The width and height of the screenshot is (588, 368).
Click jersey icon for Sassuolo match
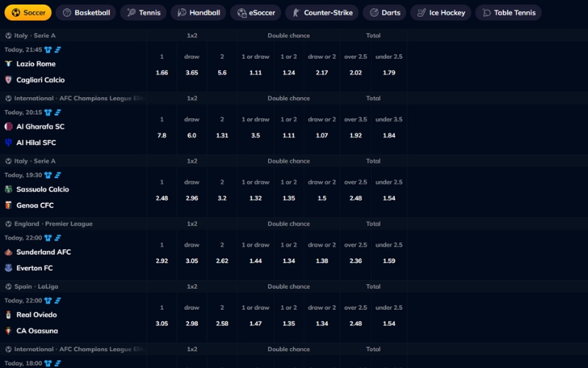[x=48, y=175]
